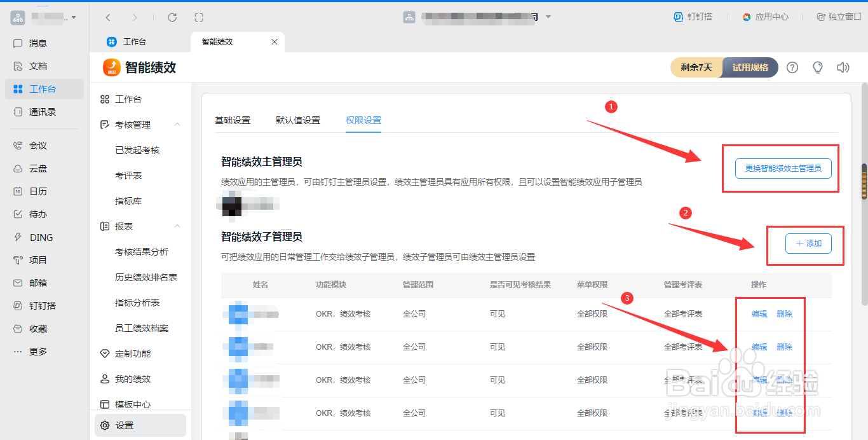Viewport: 868px width, 440px height.
Task: Open 日历 calendar
Action: 44,191
